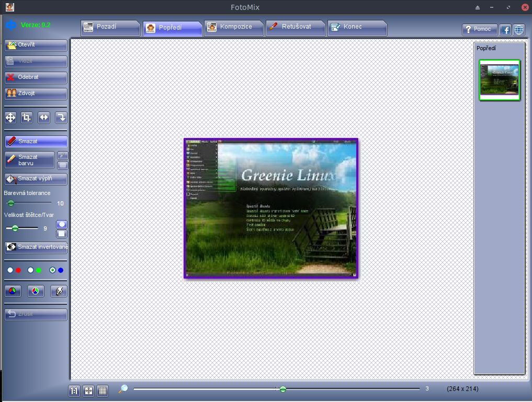The image size is (532, 402).
Task: Choose the square brush shape
Action: point(61,234)
